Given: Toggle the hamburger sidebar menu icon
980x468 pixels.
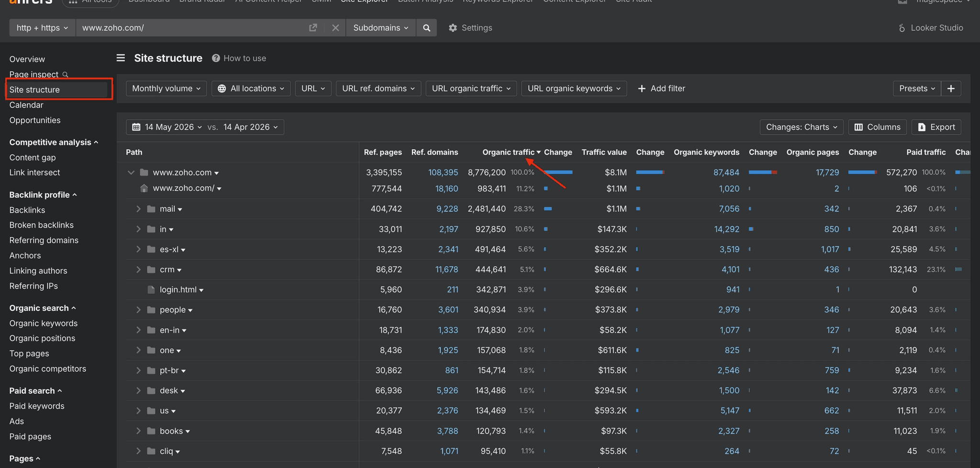Looking at the screenshot, I should (121, 58).
